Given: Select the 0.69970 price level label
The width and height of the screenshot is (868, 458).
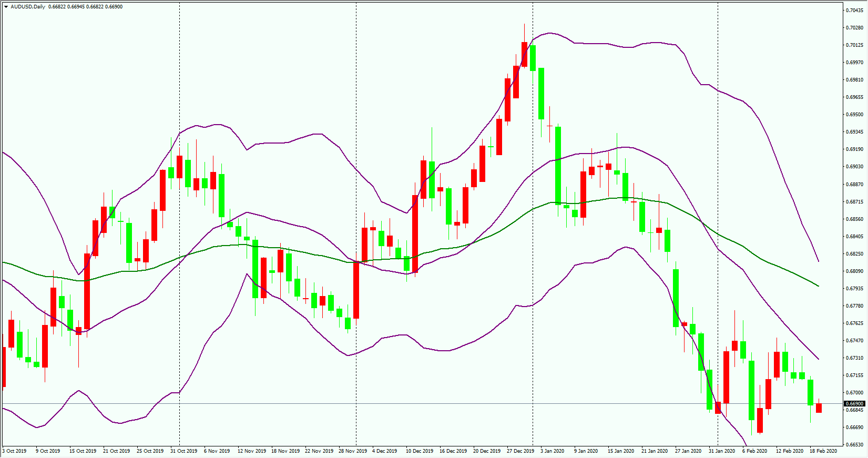Looking at the screenshot, I should 854,62.
